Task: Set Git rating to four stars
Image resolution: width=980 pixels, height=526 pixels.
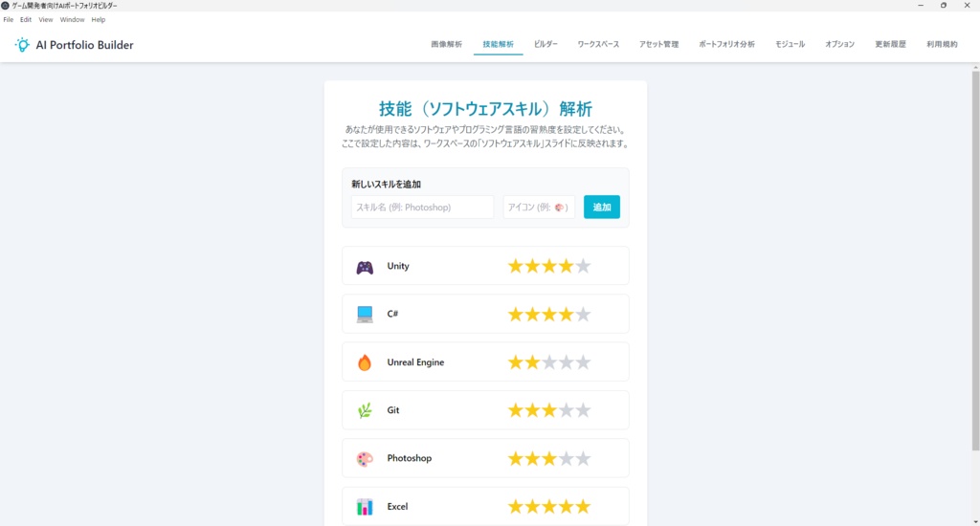Action: click(566, 410)
